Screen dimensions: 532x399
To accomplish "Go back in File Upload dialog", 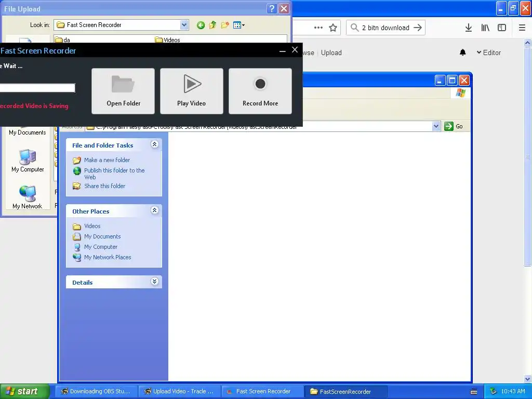I will tap(201, 25).
